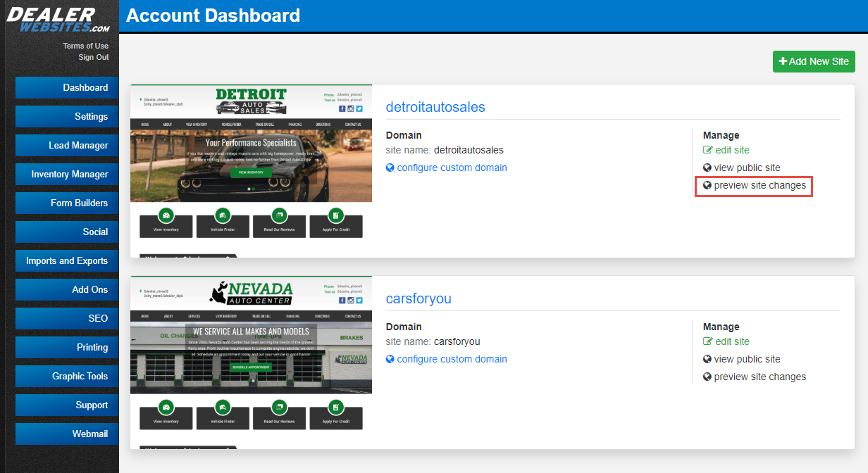This screenshot has height=473, width=868.
Task: Click 'Your Performance Specialists' banner text
Action: point(251,143)
